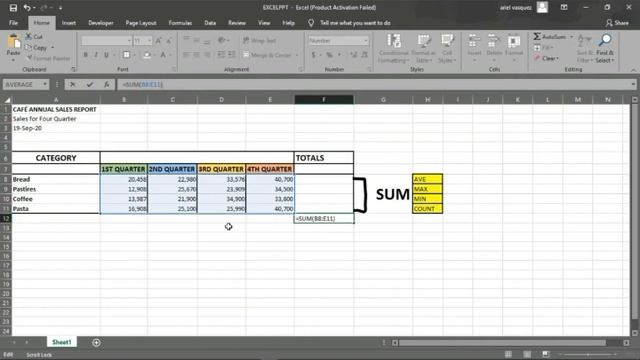Toggle Wrap Text
Image resolution: width=640 pixels, height=360 pixels.
pos(260,40)
